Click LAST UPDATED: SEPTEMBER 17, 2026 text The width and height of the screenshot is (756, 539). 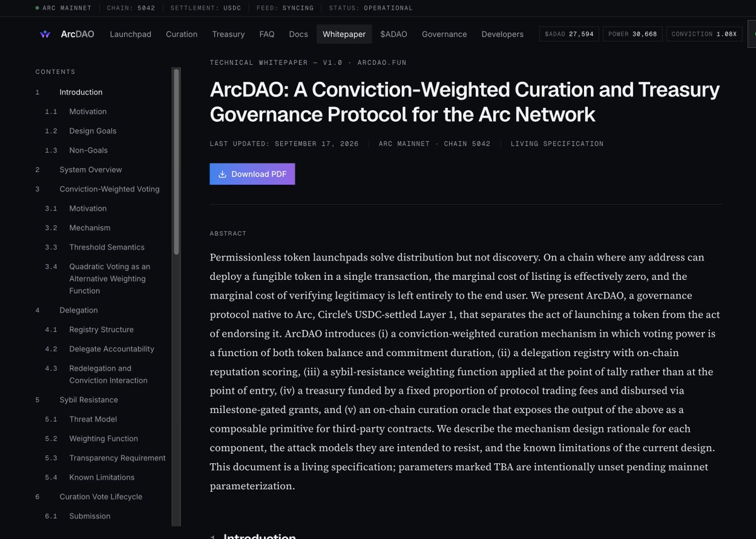[x=284, y=144]
